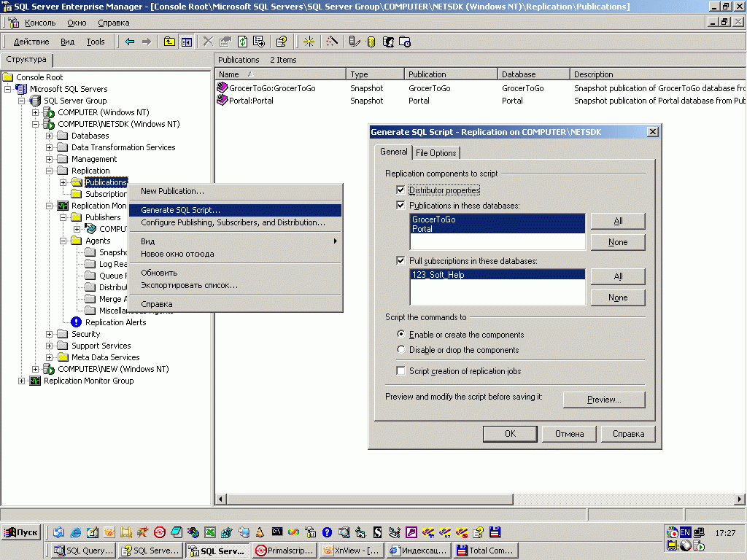Click the Справка button in the dialog
747x560 pixels.
[x=628, y=434]
